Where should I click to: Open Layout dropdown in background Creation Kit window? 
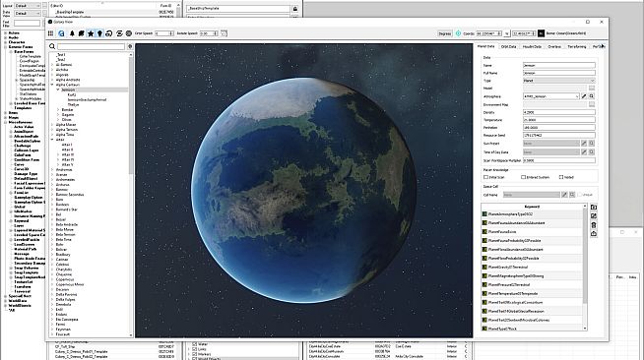[28, 6]
